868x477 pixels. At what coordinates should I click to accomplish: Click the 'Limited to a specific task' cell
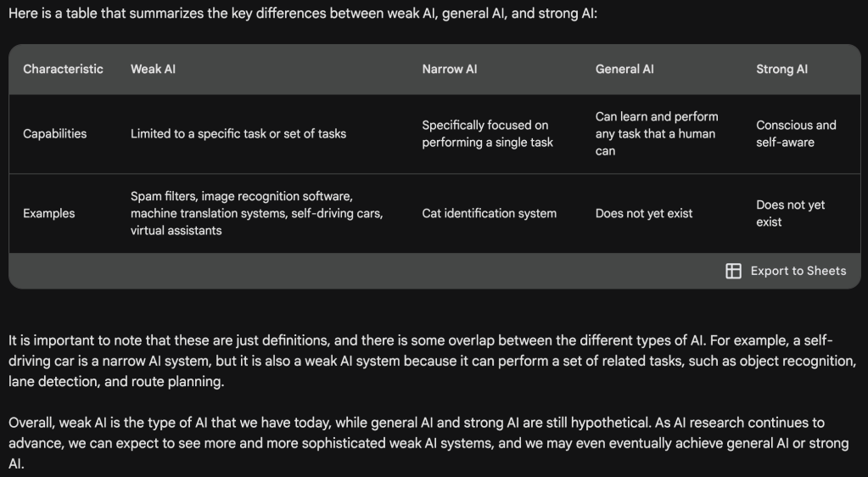(238, 133)
